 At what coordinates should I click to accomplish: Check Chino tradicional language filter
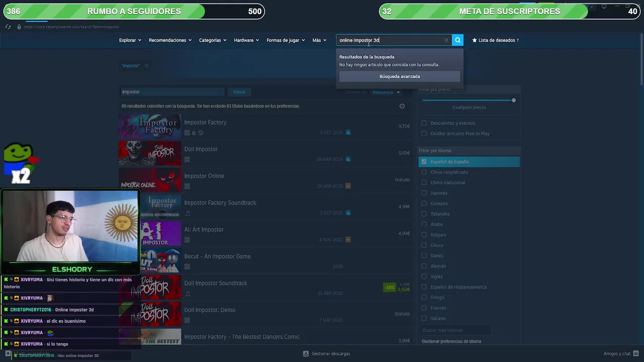(424, 183)
